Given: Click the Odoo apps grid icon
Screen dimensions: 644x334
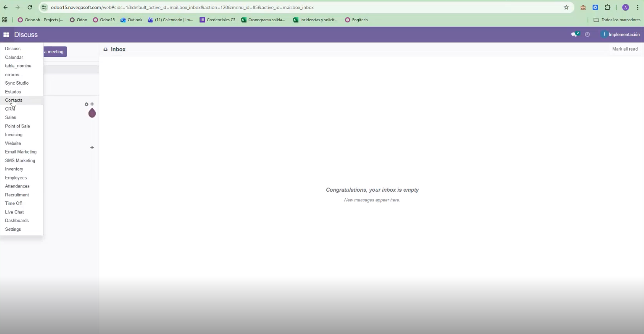Looking at the screenshot, I should [x=6, y=35].
